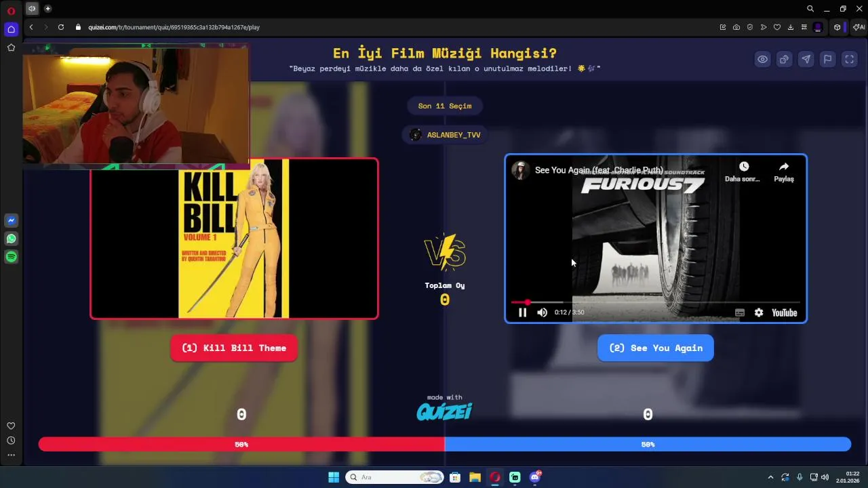Toggle quiz visibility eye icon
Screen dimensions: 868x488
(x=763, y=59)
